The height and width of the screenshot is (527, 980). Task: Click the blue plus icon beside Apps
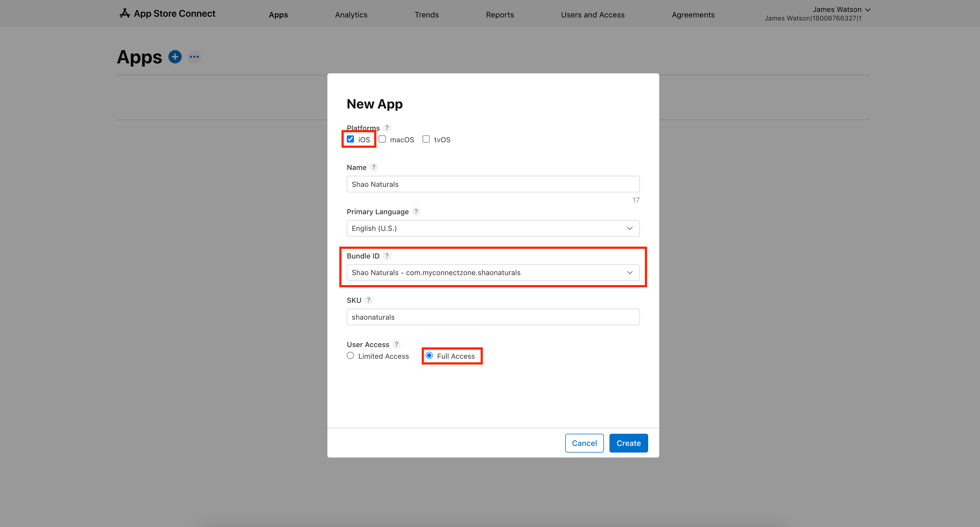[x=175, y=57]
